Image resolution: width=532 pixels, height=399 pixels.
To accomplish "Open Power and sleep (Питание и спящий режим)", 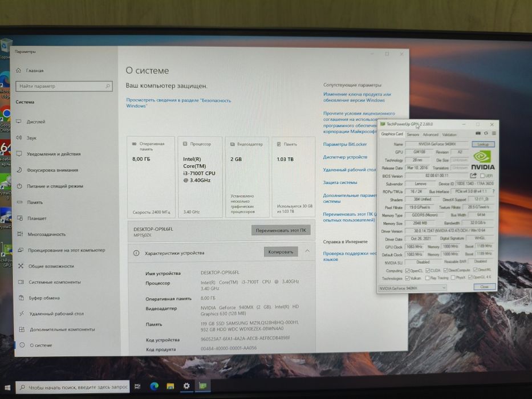I will [x=55, y=186].
